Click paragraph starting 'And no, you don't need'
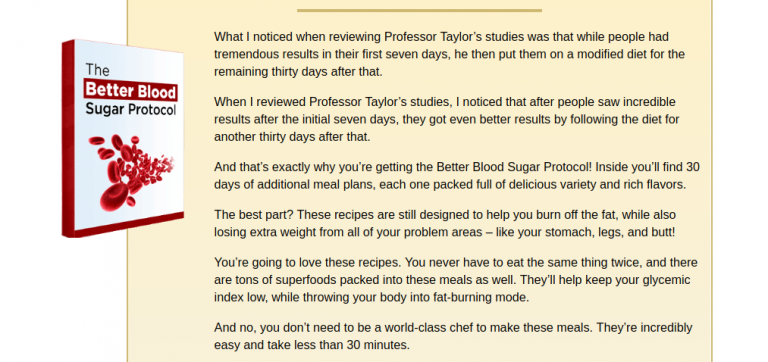This screenshot has height=362, width=768. (453, 336)
